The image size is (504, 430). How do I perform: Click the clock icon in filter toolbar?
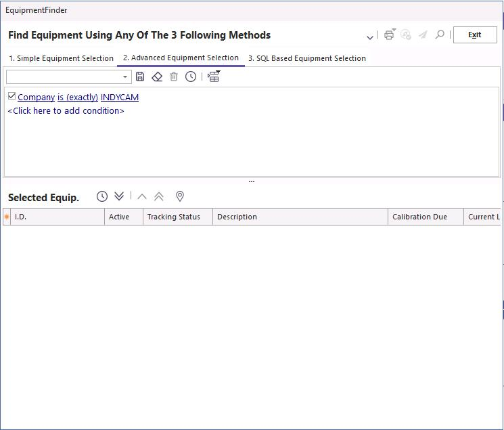pos(191,77)
